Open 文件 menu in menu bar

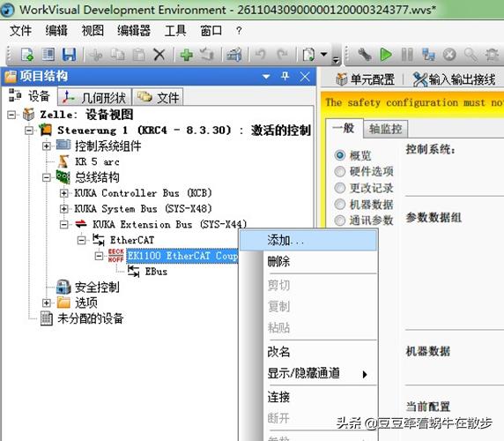tap(20, 31)
